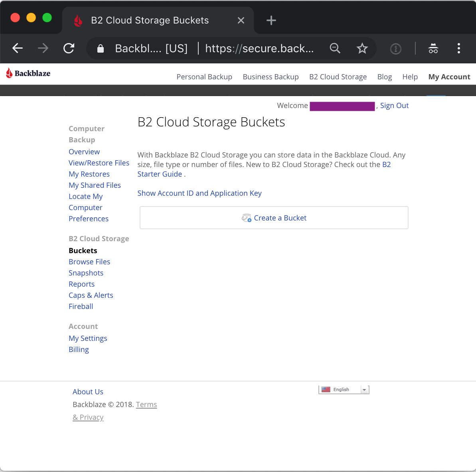Click the Sign Out link
Image resolution: width=476 pixels, height=472 pixels.
(394, 106)
